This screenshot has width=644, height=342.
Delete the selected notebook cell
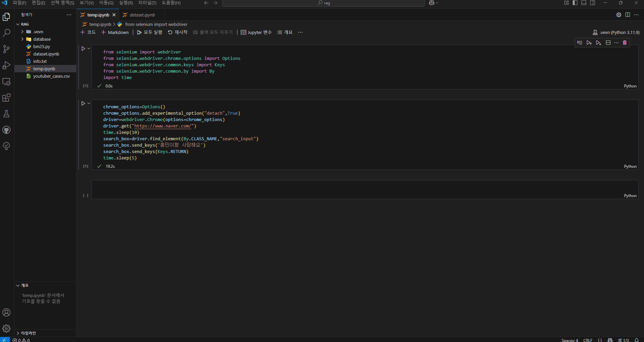[x=625, y=43]
